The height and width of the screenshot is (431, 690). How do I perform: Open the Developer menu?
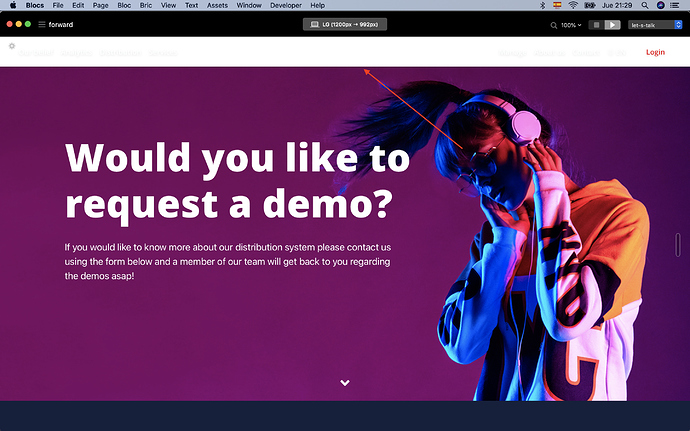[x=286, y=6]
